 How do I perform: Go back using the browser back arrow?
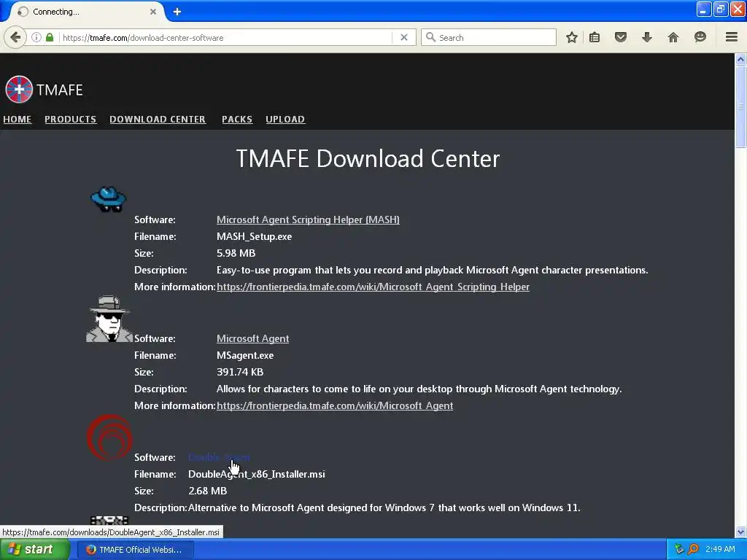pos(15,37)
